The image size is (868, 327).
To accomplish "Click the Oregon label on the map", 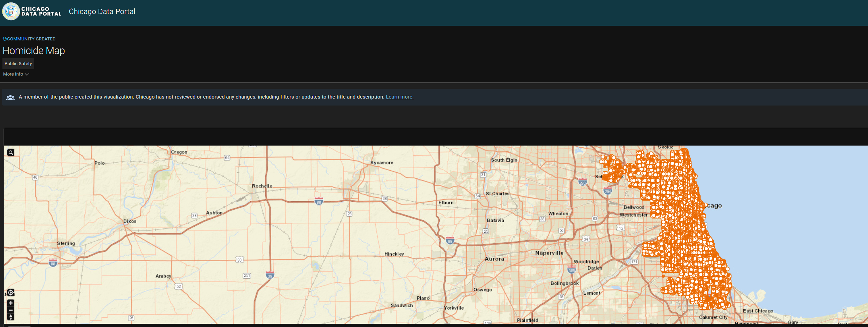I will (179, 152).
